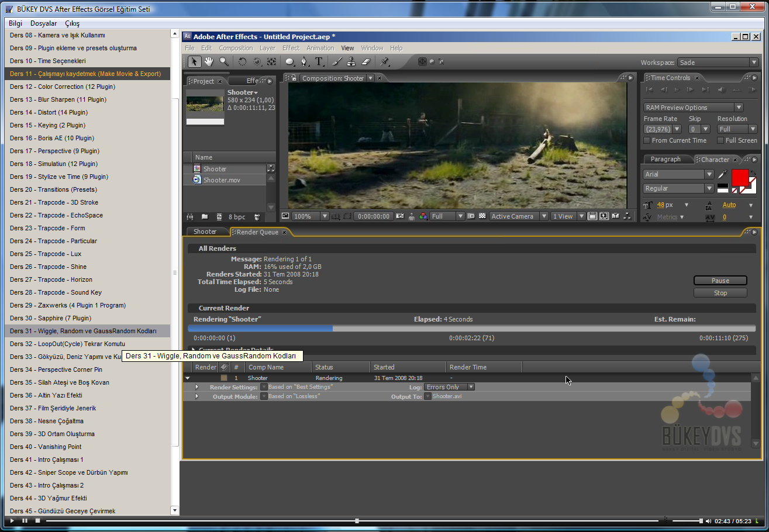
Task: Open RAM Preview Options dropdown
Action: (x=694, y=108)
